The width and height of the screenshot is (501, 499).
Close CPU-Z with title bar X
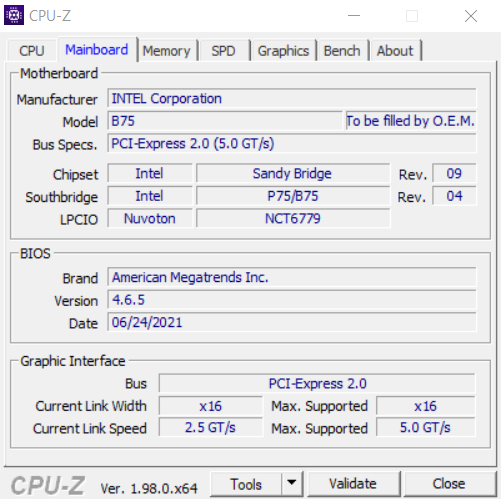[471, 16]
